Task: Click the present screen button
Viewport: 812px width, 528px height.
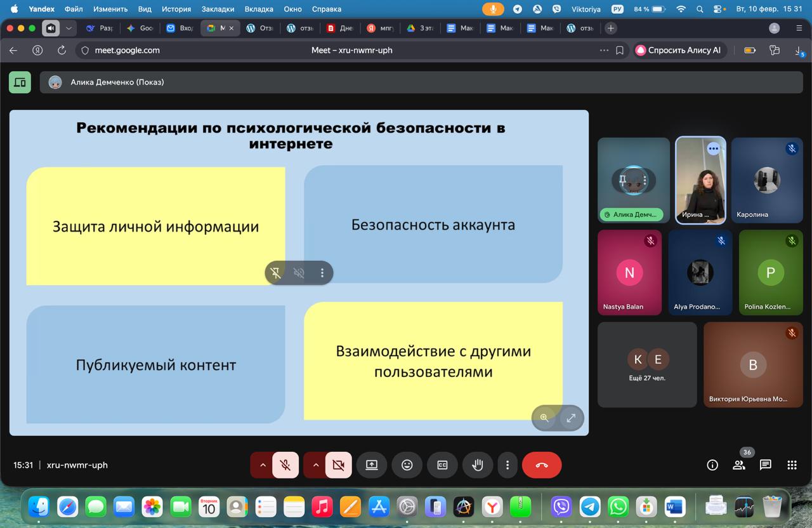Action: coord(372,465)
